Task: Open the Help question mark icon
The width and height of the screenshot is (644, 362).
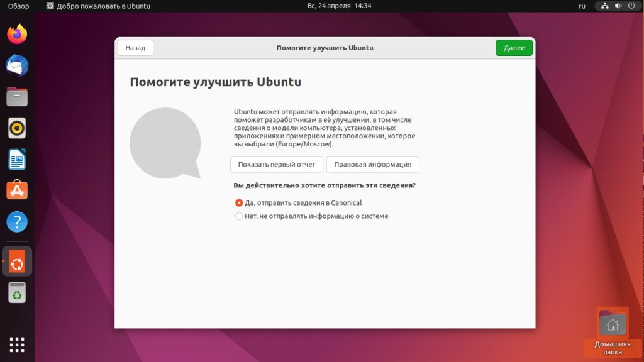Action: click(17, 221)
